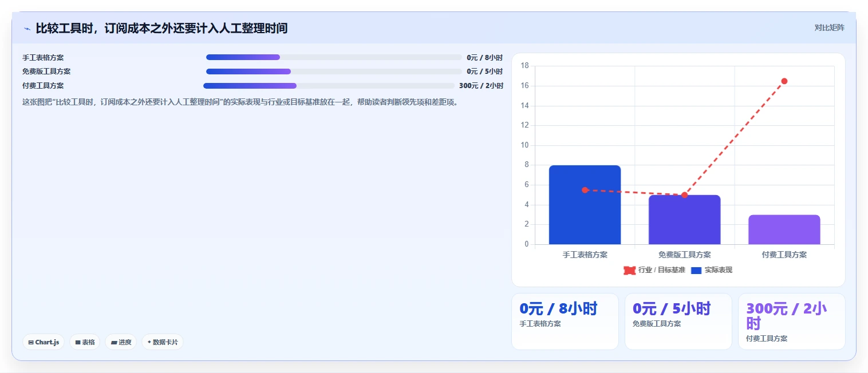
Task: Open the 0元 / 8小时 data card
Action: [x=565, y=322]
